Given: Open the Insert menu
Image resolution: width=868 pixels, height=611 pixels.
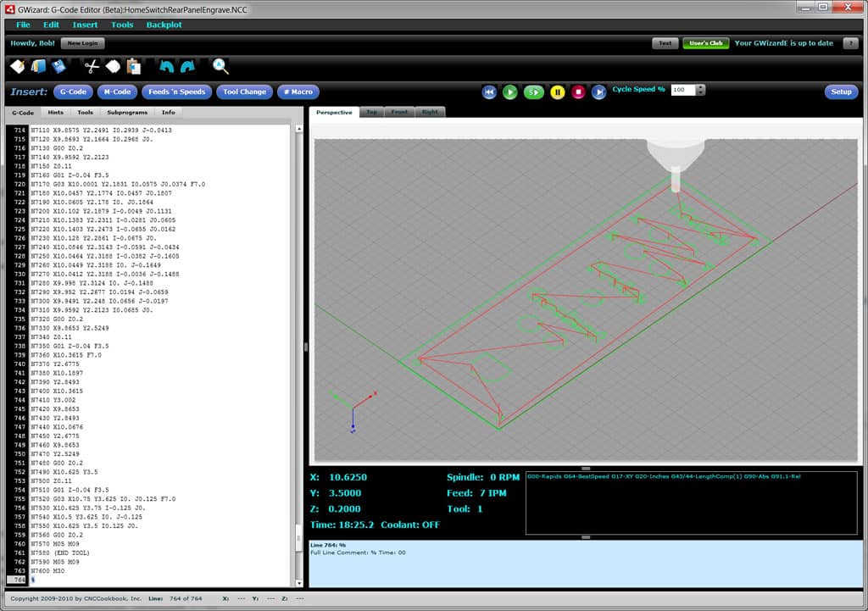Looking at the screenshot, I should pos(85,25).
